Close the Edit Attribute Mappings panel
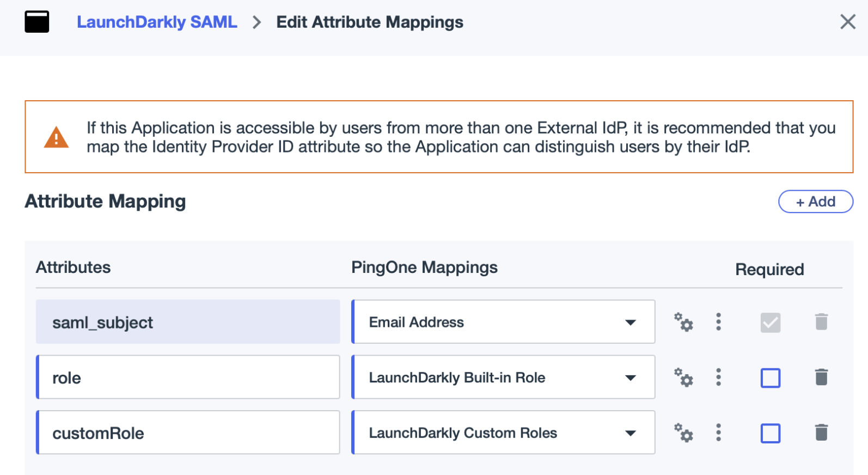The height and width of the screenshot is (475, 868). point(847,22)
